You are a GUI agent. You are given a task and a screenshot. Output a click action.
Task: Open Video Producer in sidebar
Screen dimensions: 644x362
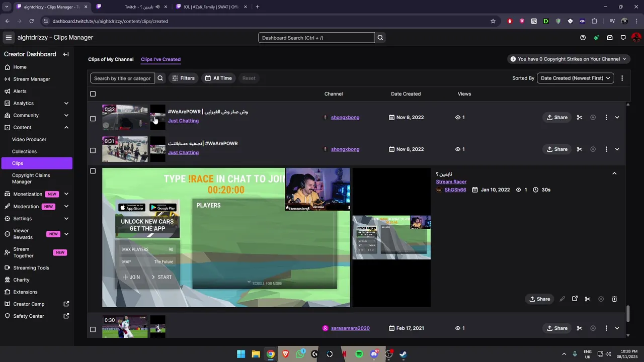[29, 139]
